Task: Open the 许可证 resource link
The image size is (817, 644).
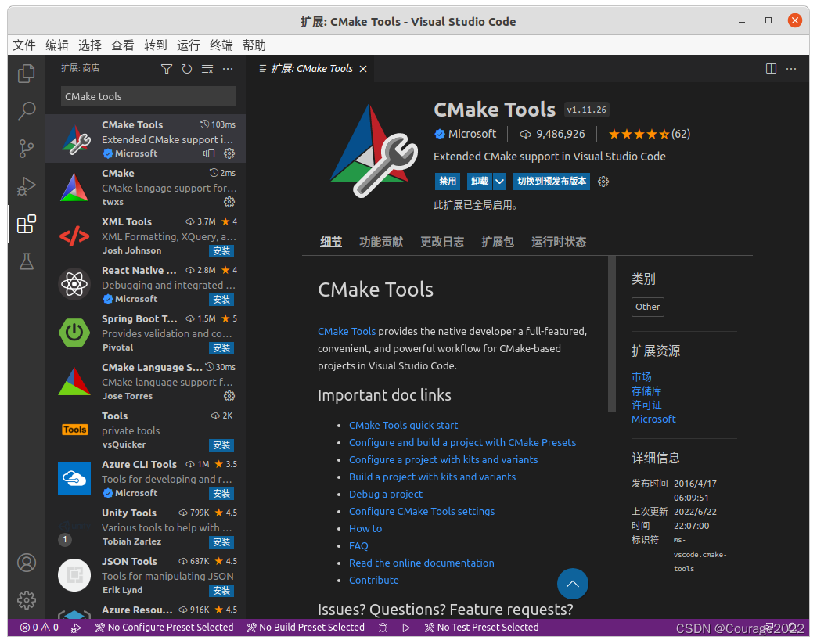Action: coord(646,405)
